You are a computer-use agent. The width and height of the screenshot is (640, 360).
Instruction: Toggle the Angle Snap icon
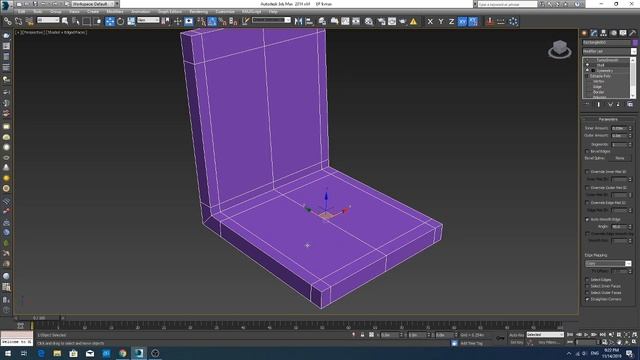[212, 21]
